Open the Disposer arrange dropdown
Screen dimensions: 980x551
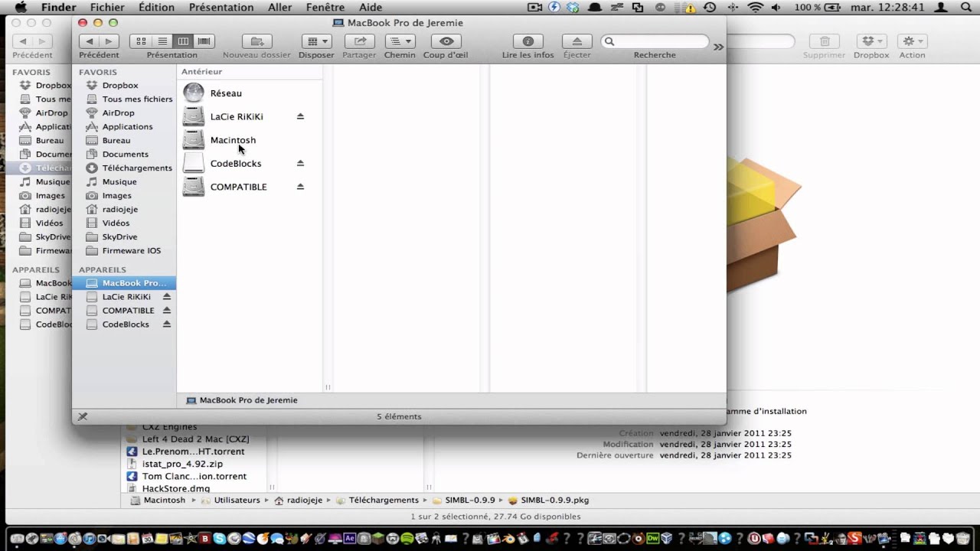[316, 41]
